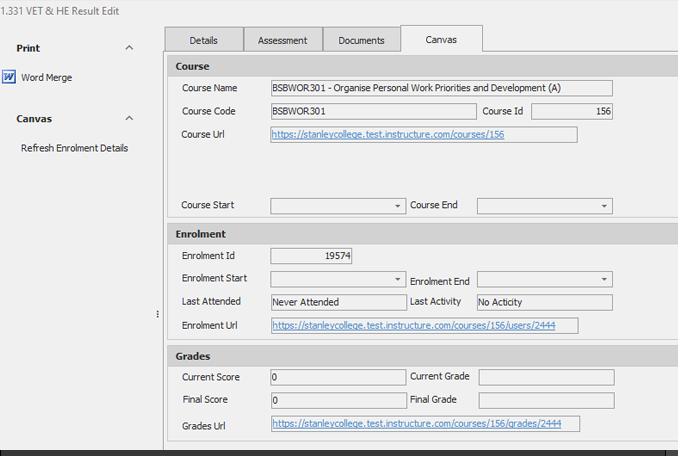Click the Course Code field
678x456 pixels.
point(373,112)
